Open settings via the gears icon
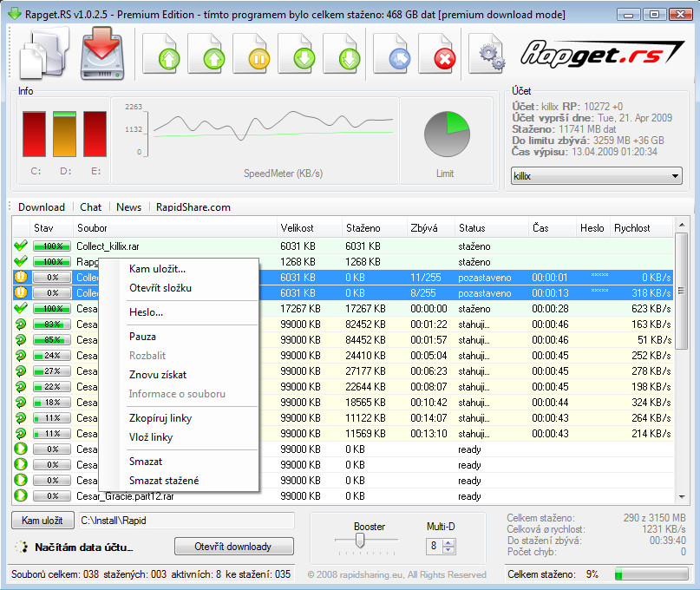Viewport: 700px width, 590px height. [487, 53]
